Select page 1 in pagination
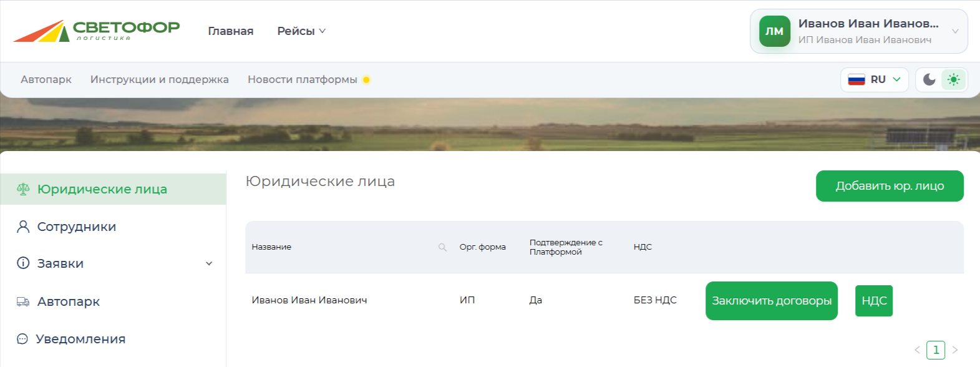The image size is (980, 367). [936, 350]
